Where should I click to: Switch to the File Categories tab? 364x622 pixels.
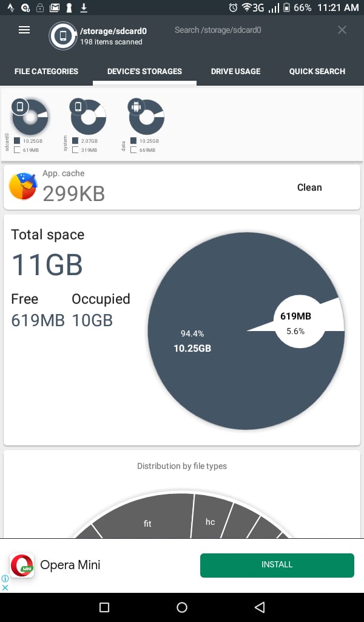tap(46, 71)
